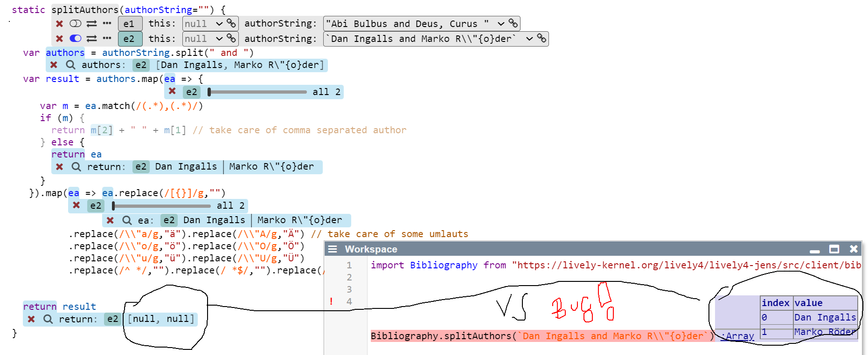Image resolution: width=868 pixels, height=355 pixels.
Task: Click magnifier icon on the ea probe
Action: [x=127, y=220]
